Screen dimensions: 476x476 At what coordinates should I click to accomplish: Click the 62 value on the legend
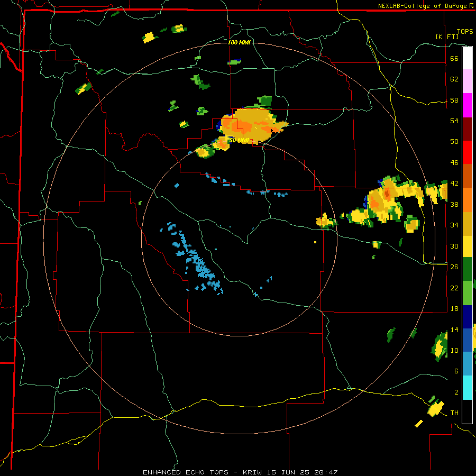click(x=454, y=79)
